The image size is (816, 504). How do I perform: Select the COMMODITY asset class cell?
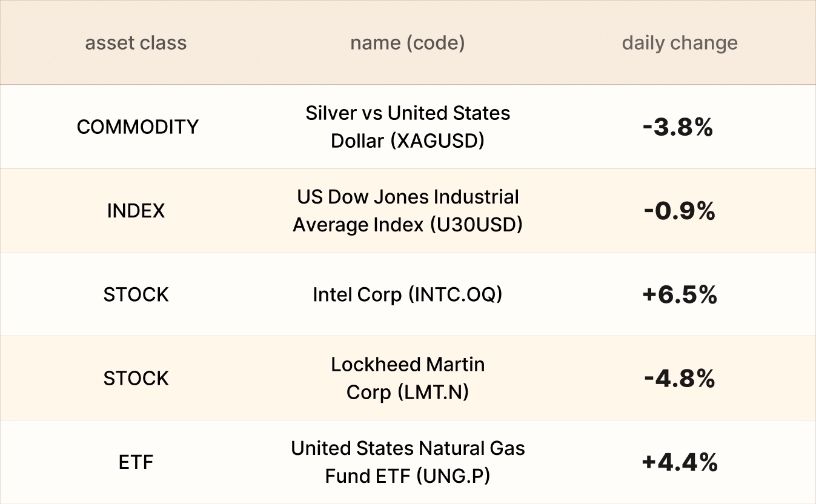[x=138, y=127]
